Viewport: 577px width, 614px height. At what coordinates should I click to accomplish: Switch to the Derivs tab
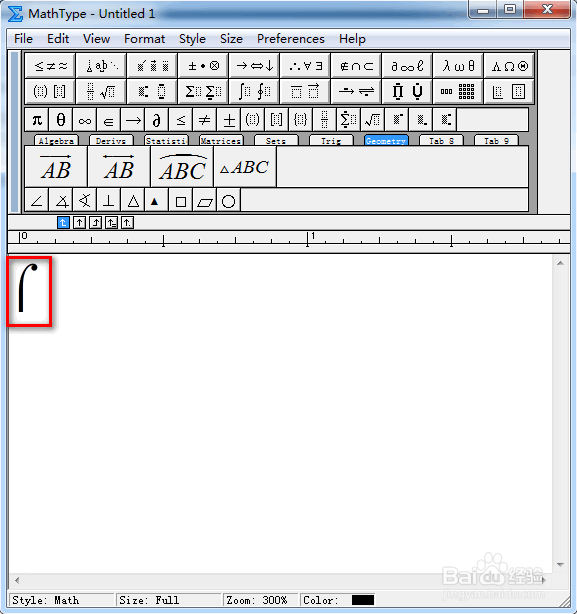point(111,141)
